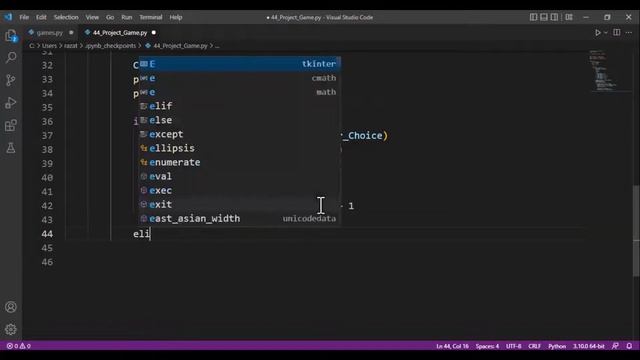Open the Extensions view
The height and width of the screenshot is (360, 640).
pos(11,125)
